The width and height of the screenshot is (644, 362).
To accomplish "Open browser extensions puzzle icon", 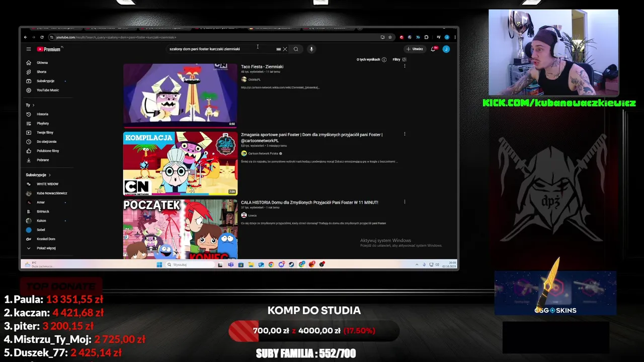I will click(426, 37).
